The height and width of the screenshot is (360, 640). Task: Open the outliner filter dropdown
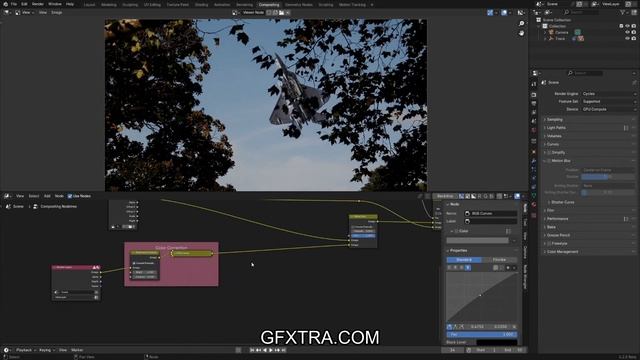tap(624, 13)
